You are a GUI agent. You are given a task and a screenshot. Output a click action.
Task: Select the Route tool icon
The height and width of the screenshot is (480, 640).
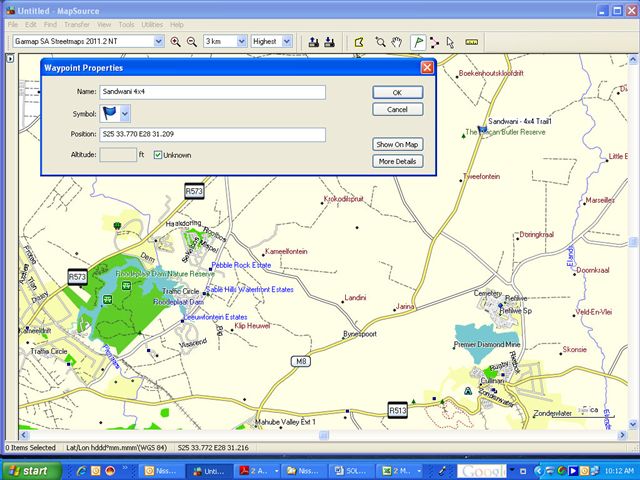[434, 42]
